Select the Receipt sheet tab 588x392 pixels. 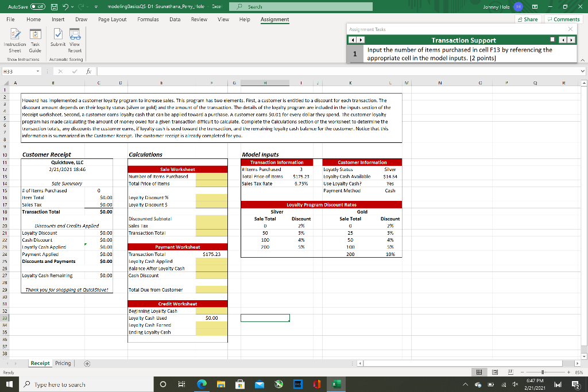[x=40, y=363]
